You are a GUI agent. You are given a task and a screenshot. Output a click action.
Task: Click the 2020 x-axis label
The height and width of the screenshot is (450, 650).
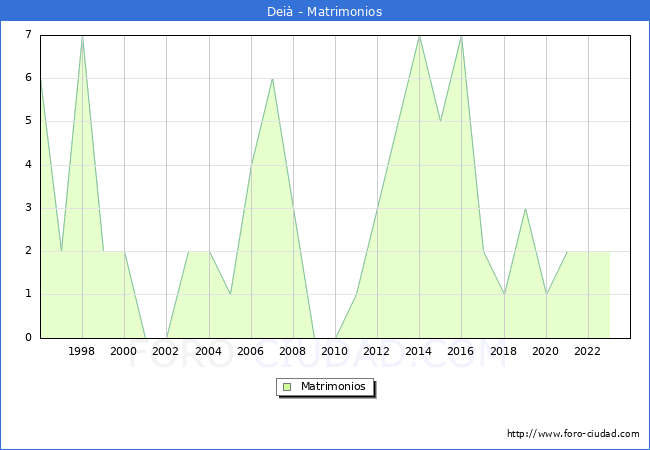(546, 351)
